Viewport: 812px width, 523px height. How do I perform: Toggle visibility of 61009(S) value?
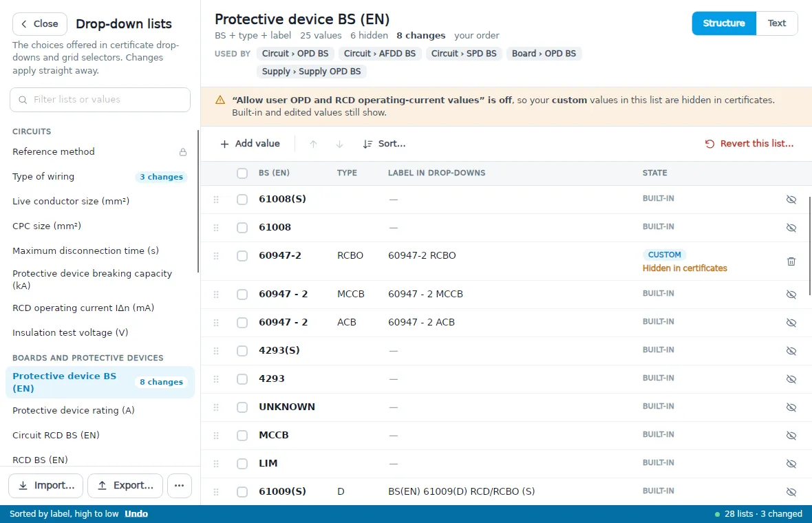coord(791,492)
